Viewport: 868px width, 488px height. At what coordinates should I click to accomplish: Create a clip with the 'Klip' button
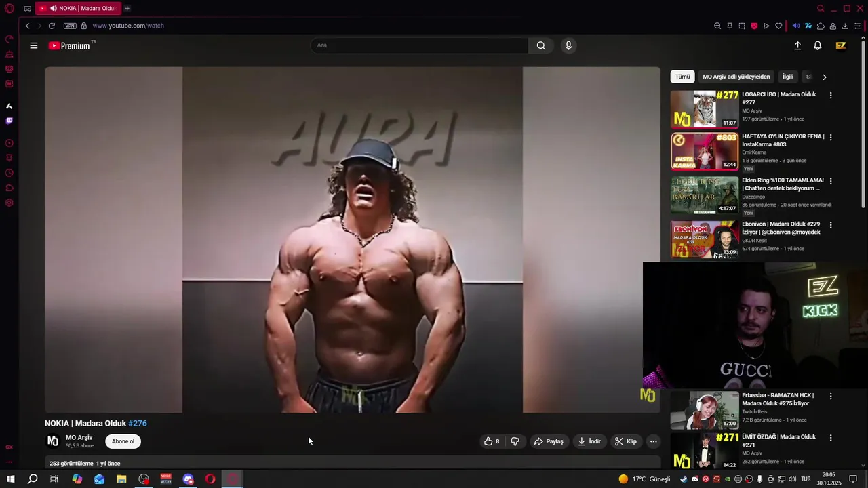(x=625, y=441)
